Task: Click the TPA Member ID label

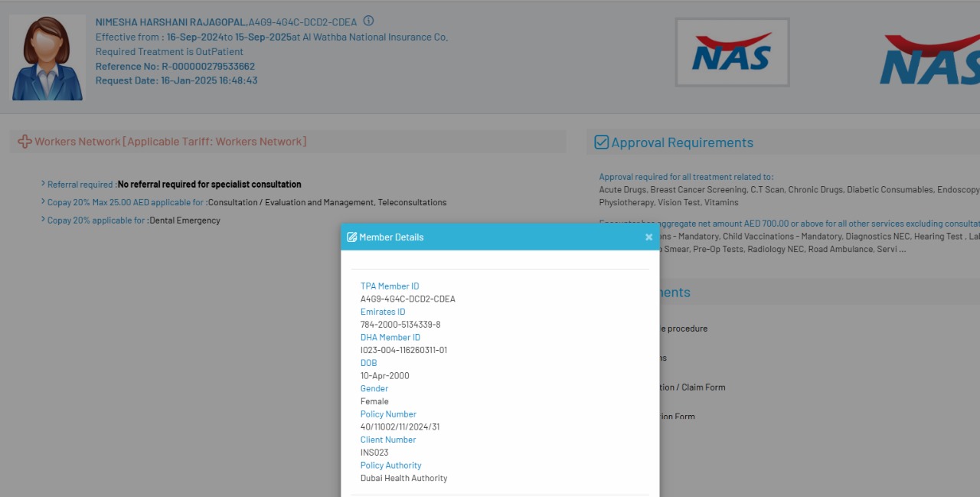Action: [x=390, y=286]
